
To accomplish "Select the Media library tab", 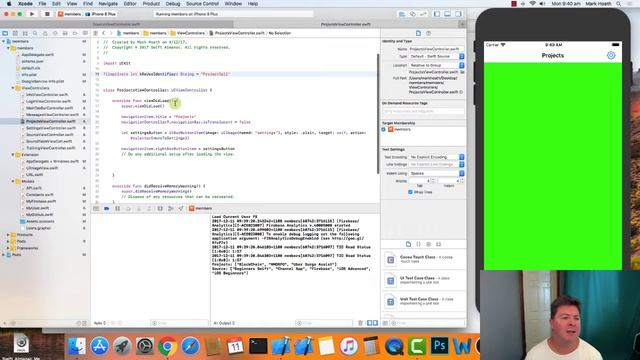I will pyautogui.click(x=438, y=244).
